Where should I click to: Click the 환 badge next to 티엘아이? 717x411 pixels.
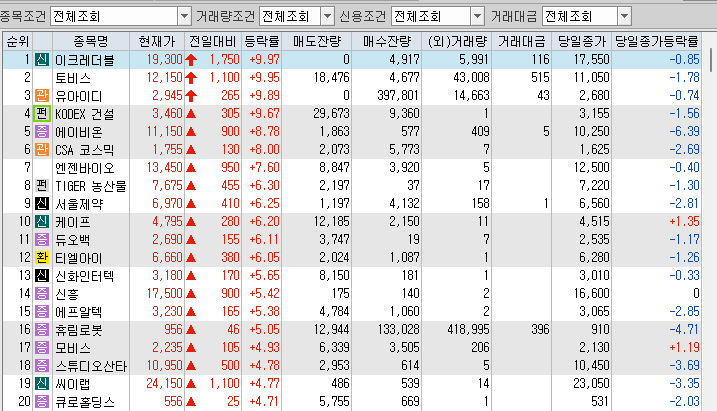tap(42, 257)
